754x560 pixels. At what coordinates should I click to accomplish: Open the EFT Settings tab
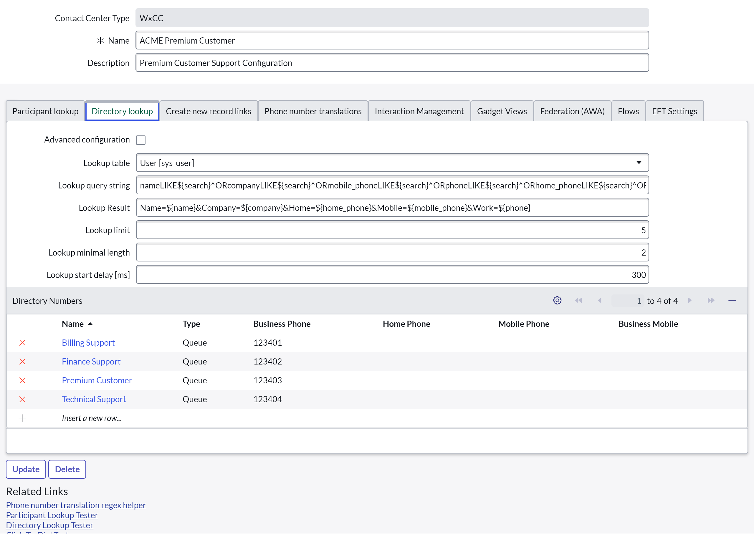point(674,111)
